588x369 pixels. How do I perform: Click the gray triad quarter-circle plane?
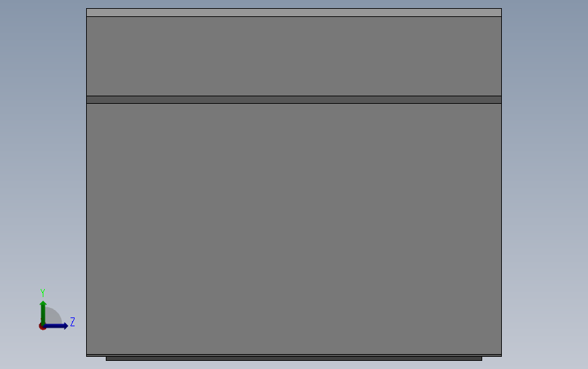[x=52, y=316]
